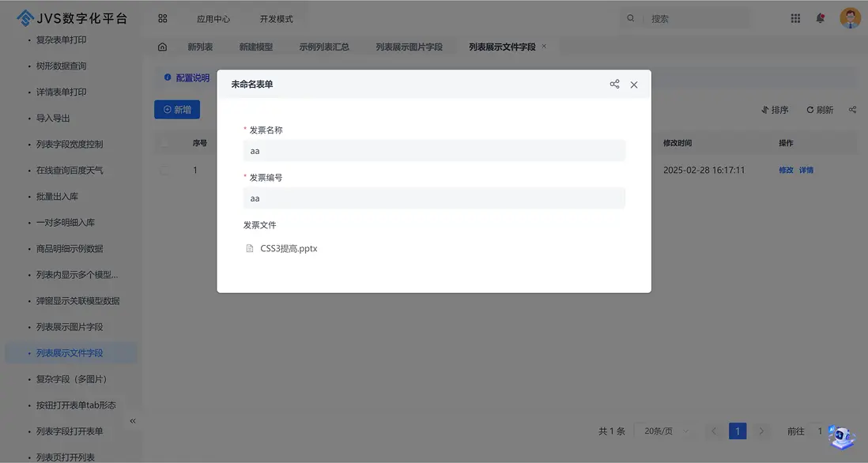Open the app grid icon near the bell
868x463 pixels.
795,17
